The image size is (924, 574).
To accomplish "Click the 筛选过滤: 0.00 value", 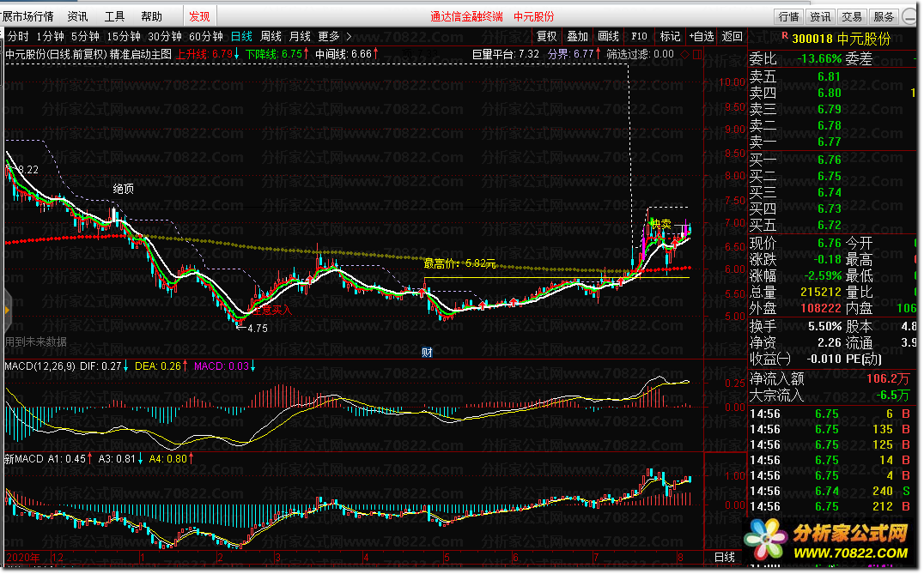I will (x=640, y=54).
